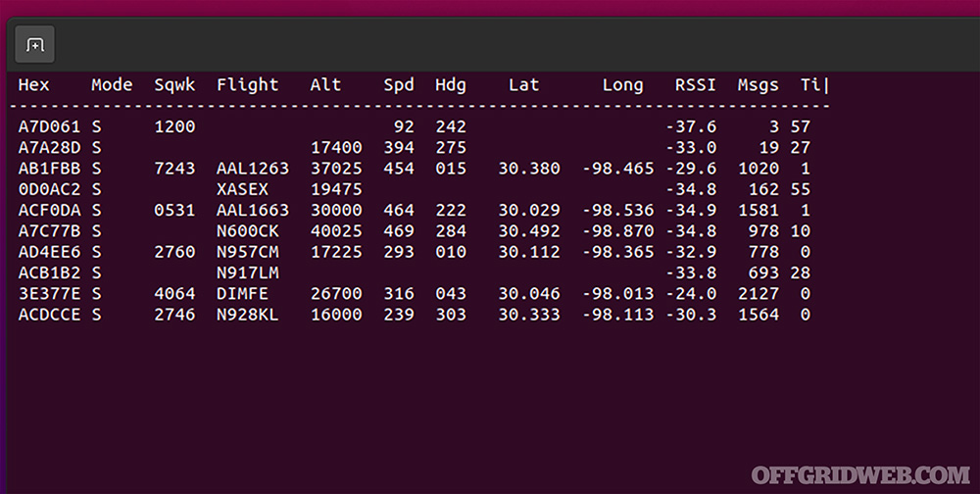
Task: Click hex code ACDCCE in last row
Action: pyautogui.click(x=49, y=315)
